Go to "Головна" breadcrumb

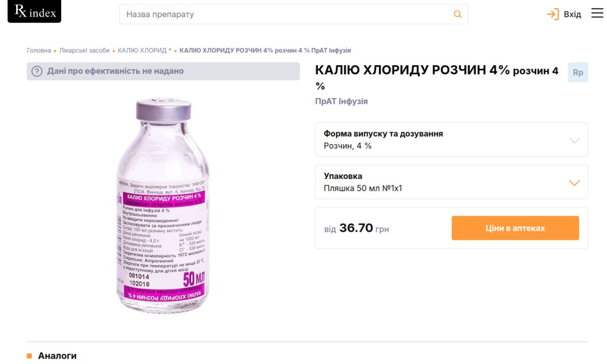tap(39, 50)
